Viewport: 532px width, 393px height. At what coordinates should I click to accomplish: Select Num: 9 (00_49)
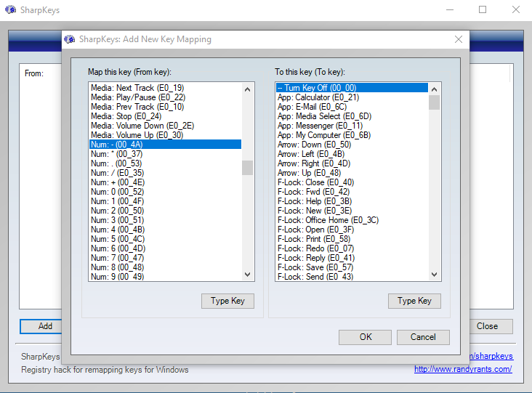[165, 276]
